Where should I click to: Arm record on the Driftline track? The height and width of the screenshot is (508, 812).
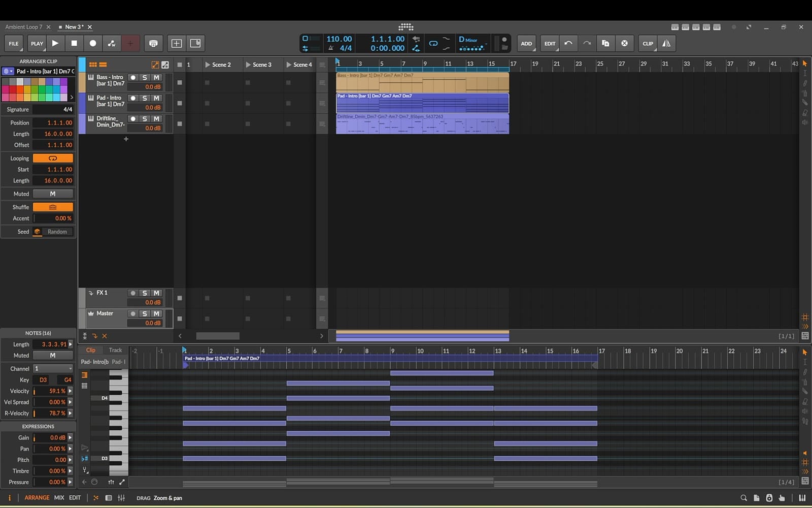coord(133,119)
